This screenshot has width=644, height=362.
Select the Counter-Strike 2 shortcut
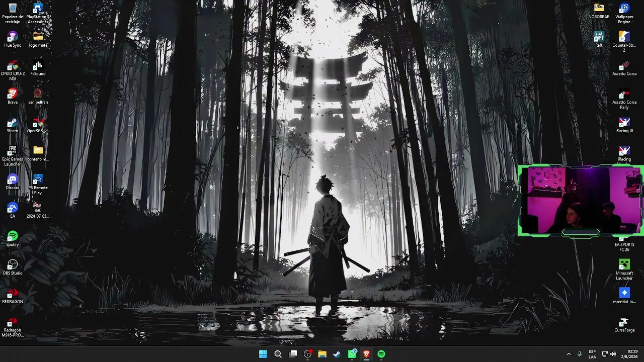point(624,42)
